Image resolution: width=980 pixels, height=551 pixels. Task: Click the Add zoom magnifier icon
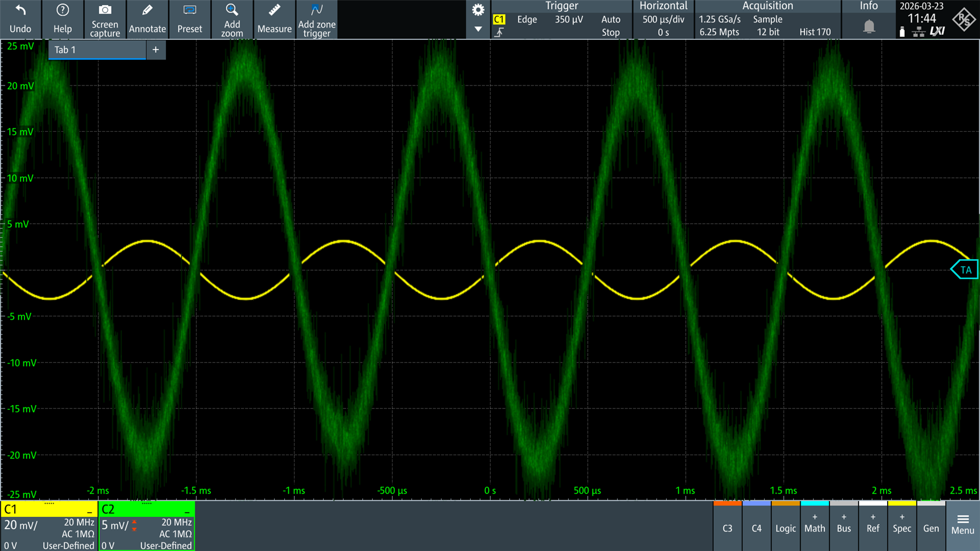pos(232,11)
